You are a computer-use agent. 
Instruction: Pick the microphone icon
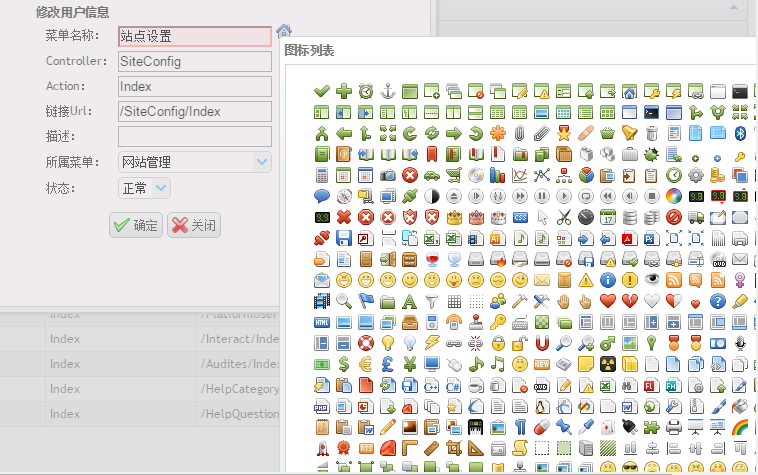[x=740, y=343]
